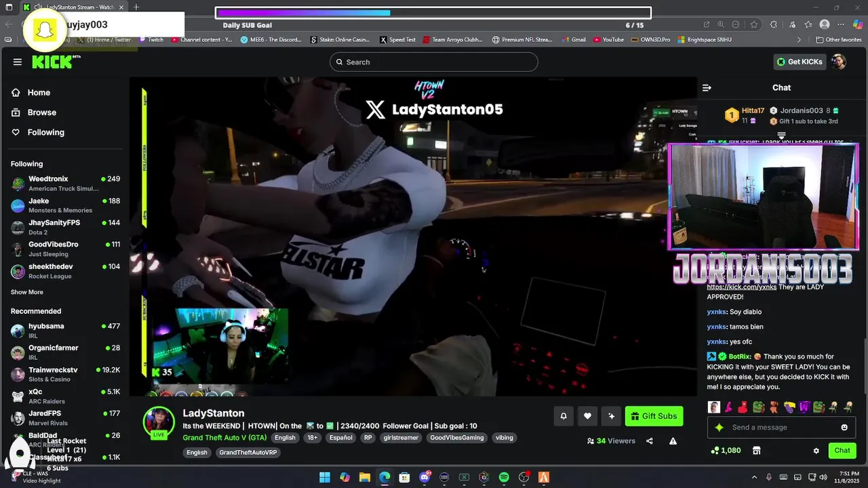
Task: Click BotRix username in chat
Action: (x=740, y=357)
